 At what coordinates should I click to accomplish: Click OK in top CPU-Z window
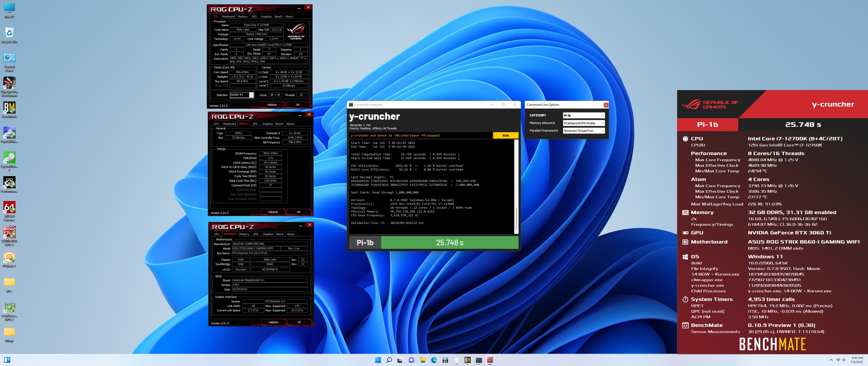tap(298, 105)
